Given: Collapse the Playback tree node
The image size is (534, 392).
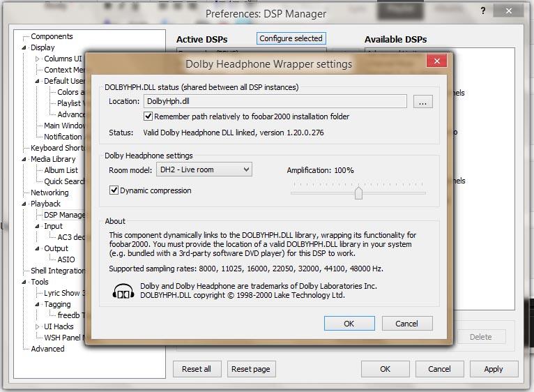Looking at the screenshot, I should pyautogui.click(x=24, y=204).
